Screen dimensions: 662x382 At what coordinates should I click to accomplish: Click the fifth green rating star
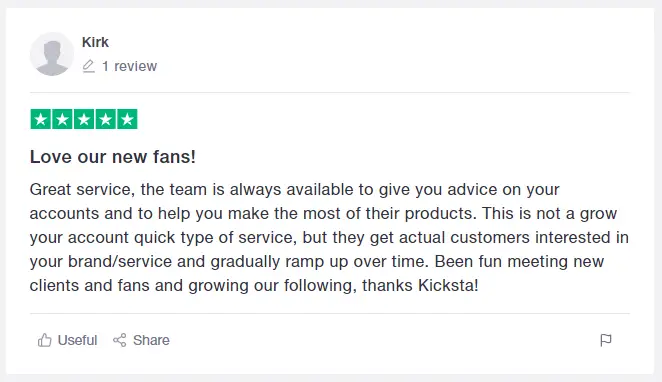click(x=127, y=119)
